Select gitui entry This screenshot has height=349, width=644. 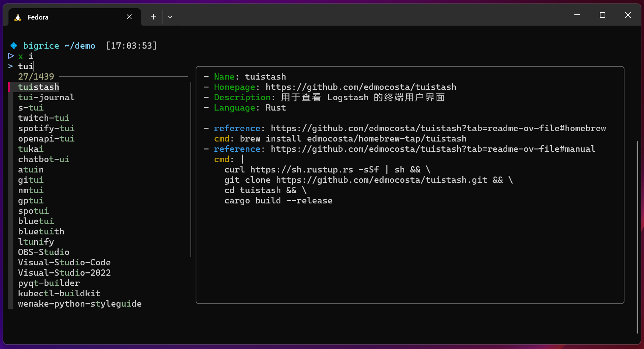pos(31,180)
